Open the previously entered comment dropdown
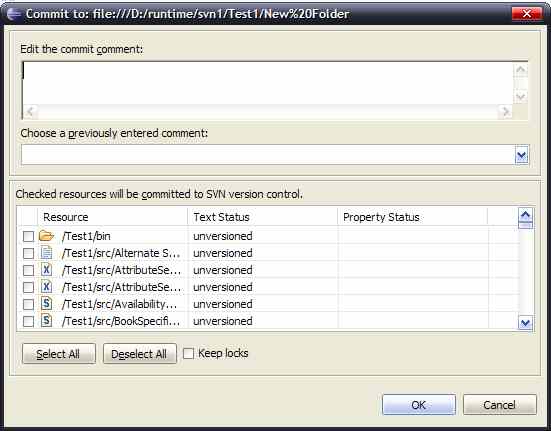The width and height of the screenshot is (551, 431). click(x=521, y=155)
